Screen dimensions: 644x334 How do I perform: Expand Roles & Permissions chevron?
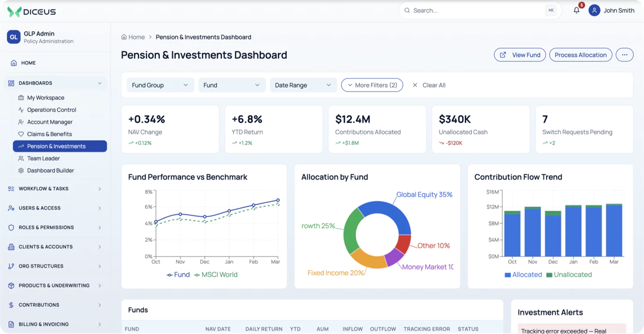pos(100,227)
